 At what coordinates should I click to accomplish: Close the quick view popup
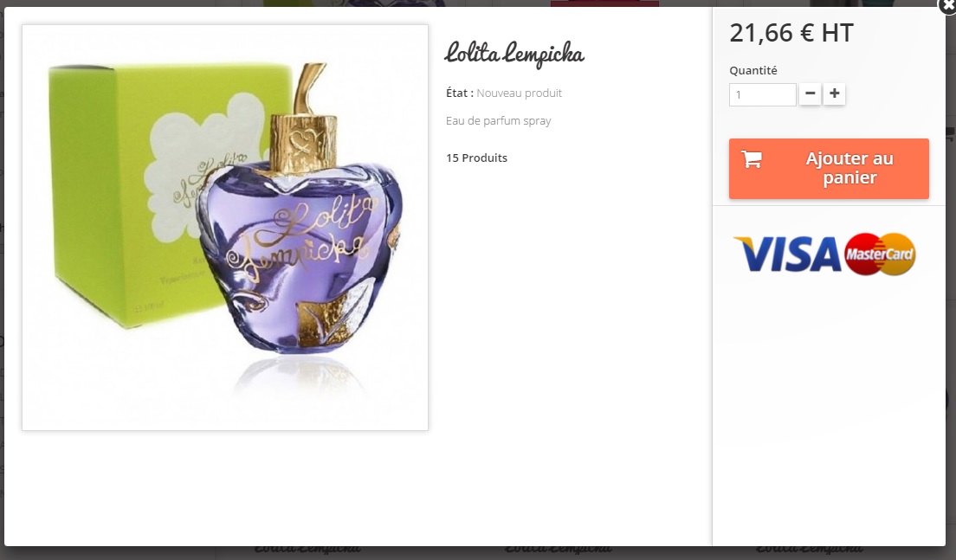pos(948,4)
